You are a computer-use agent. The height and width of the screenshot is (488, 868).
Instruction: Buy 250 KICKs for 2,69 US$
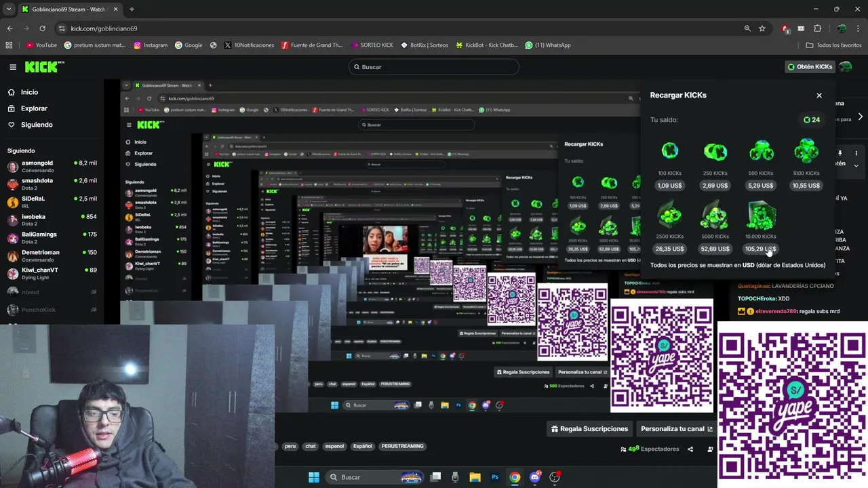click(x=715, y=186)
